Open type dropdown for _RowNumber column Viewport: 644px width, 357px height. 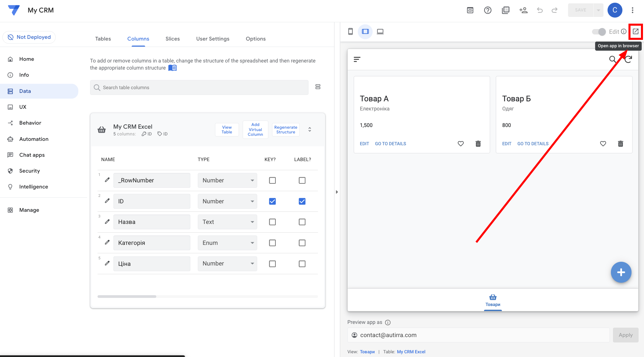pos(227,180)
